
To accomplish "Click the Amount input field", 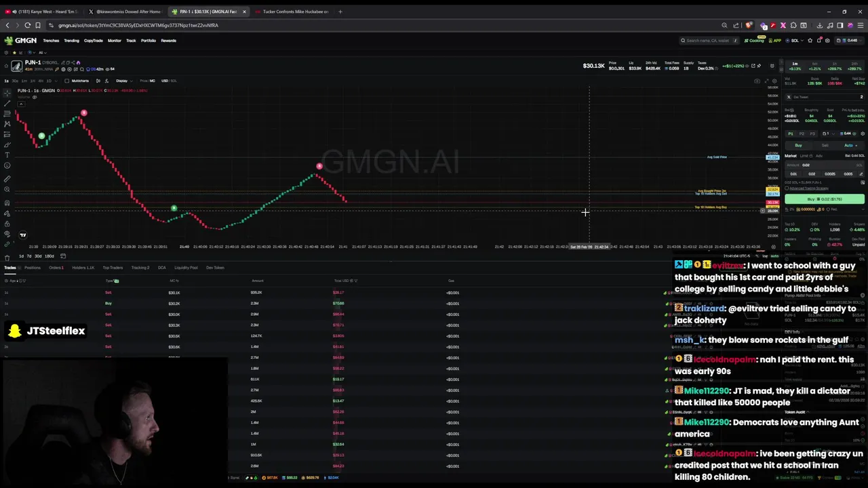I will click(825, 165).
